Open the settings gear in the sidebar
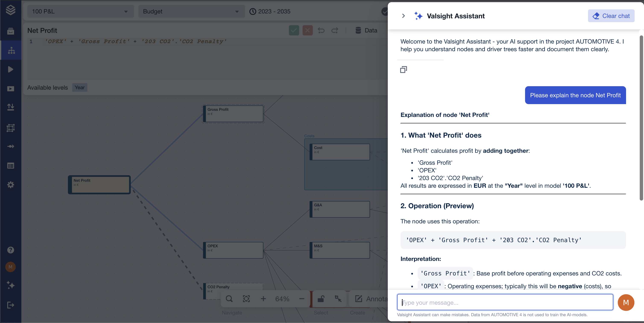Image resolution: width=644 pixels, height=323 pixels. click(x=11, y=185)
